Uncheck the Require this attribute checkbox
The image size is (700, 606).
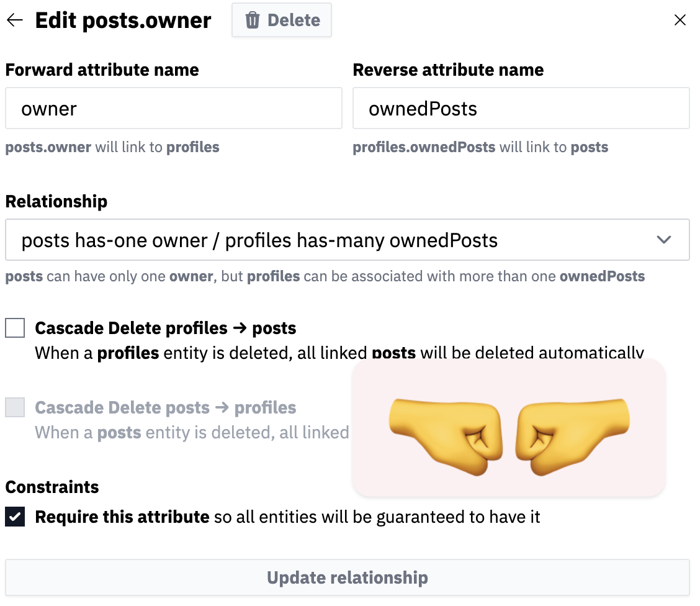[15, 517]
